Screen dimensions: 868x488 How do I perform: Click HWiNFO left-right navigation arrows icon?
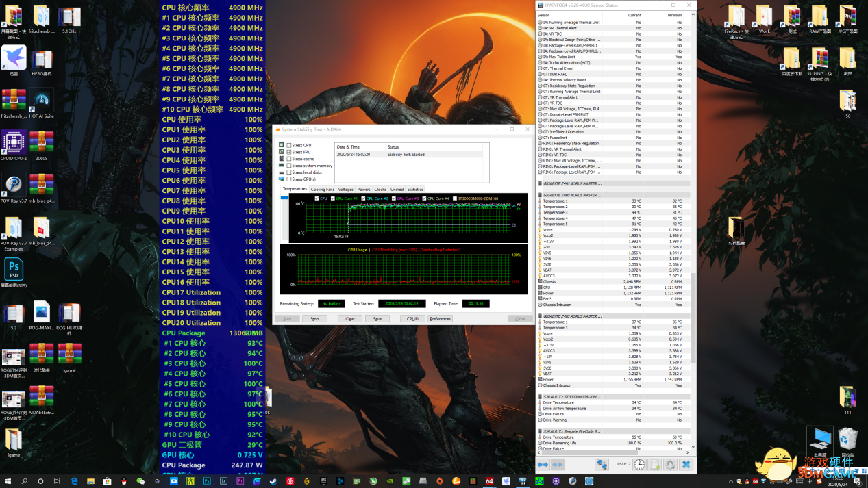543,465
